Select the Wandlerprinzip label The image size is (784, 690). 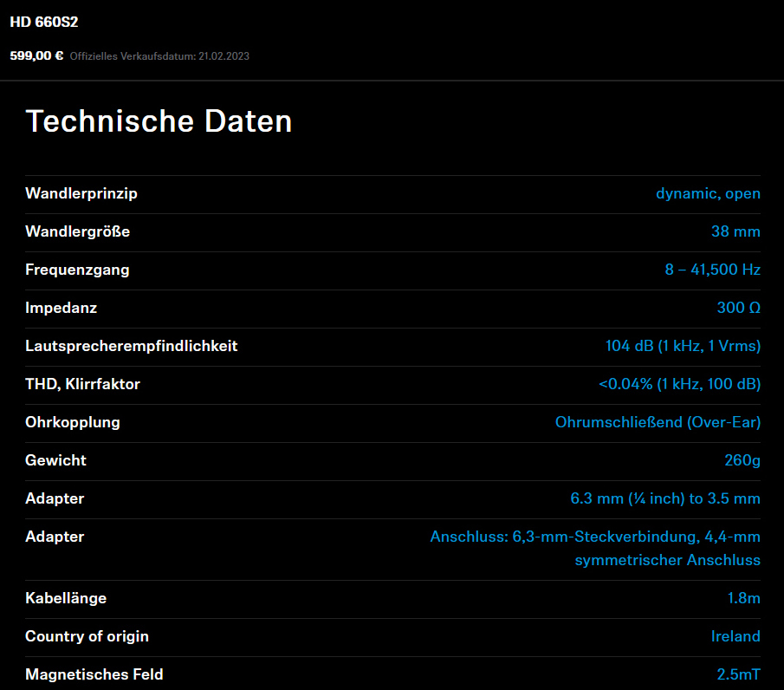pyautogui.click(x=81, y=193)
